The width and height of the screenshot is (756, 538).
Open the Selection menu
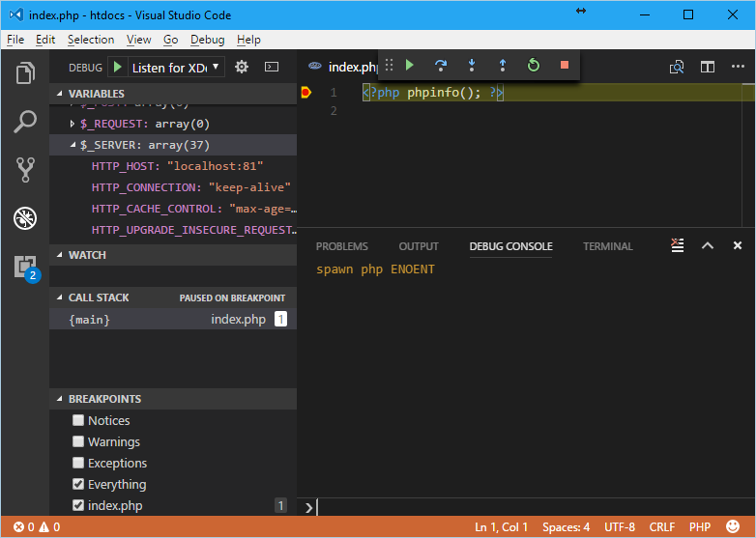point(91,40)
